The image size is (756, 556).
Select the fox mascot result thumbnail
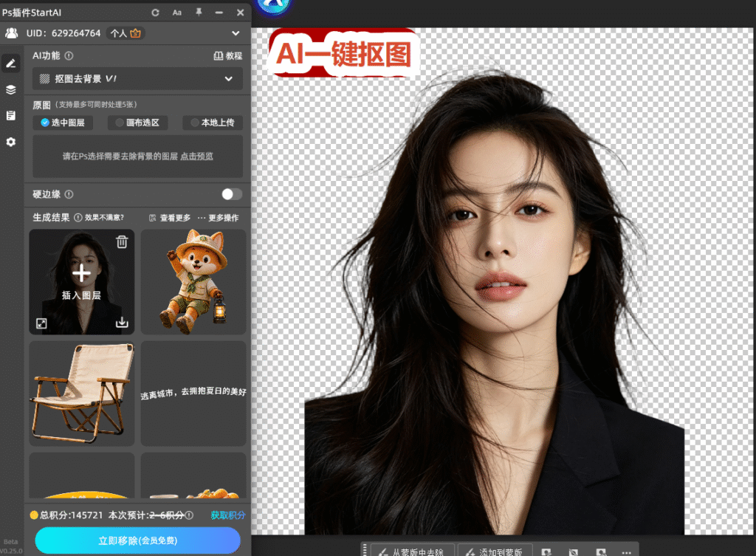(193, 281)
